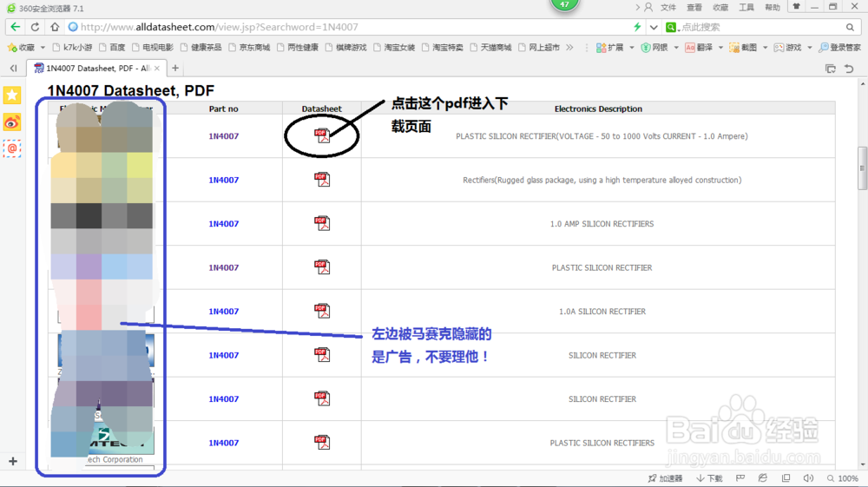Open the 帮助 menu
Viewport: 868px width, 487px height.
pyautogui.click(x=773, y=7)
